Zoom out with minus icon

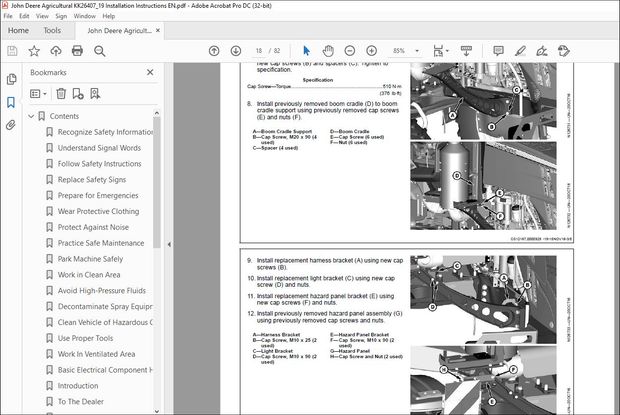pyautogui.click(x=350, y=51)
